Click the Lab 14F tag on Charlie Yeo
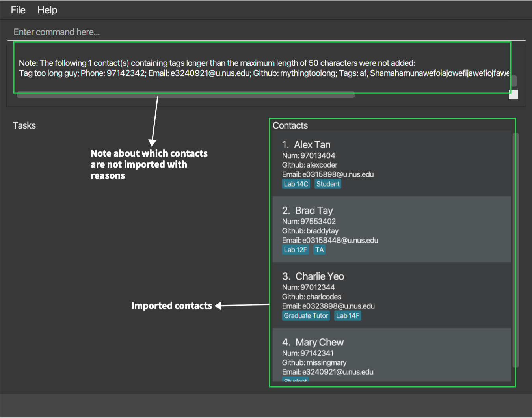Image resolution: width=532 pixels, height=418 pixels. pos(348,315)
